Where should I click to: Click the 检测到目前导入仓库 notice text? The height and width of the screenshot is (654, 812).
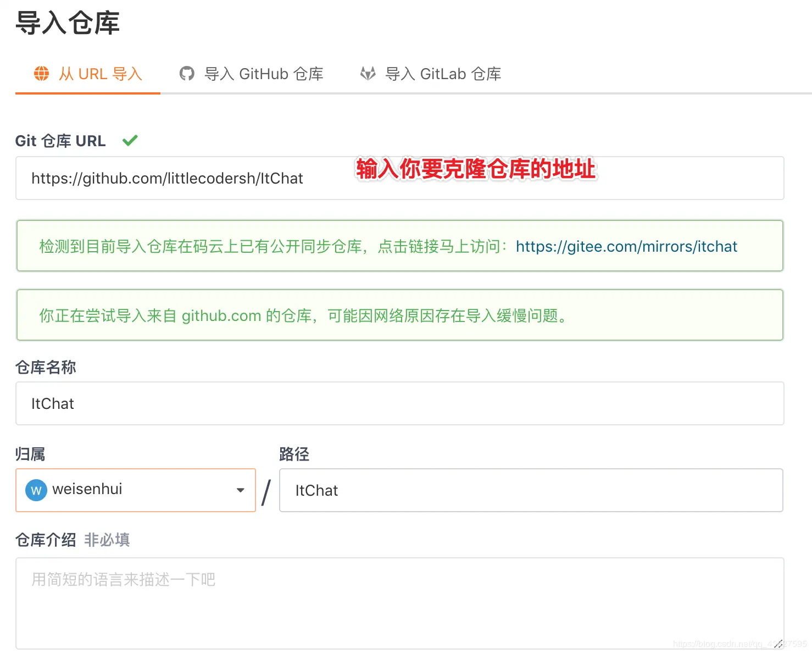point(274,246)
